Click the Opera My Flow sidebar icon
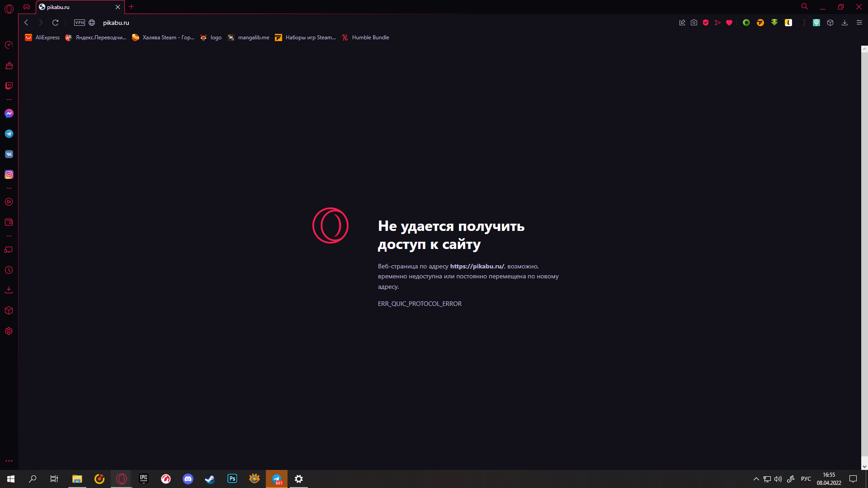The height and width of the screenshot is (488, 868). (x=9, y=250)
